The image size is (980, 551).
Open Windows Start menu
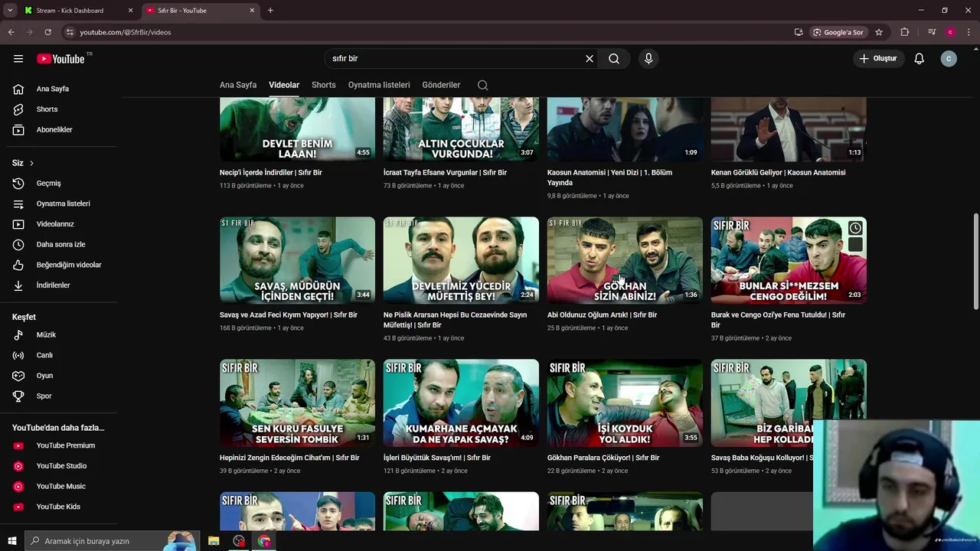[x=11, y=541]
